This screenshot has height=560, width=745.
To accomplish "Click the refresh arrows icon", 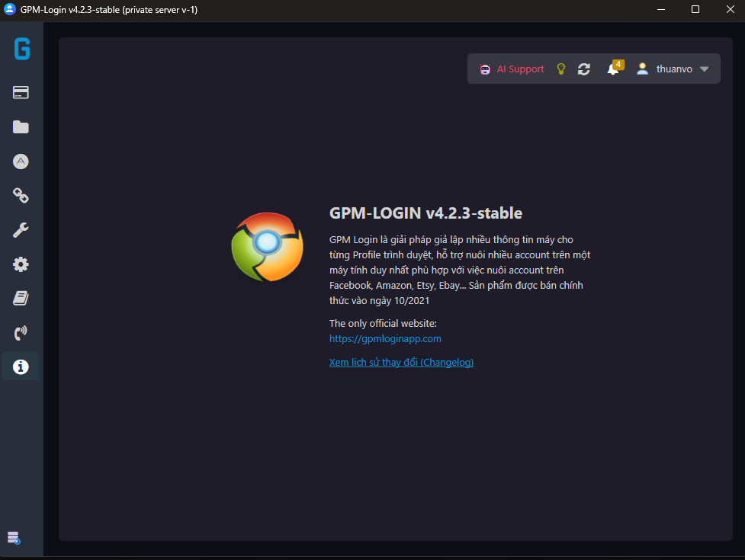I will tap(584, 69).
